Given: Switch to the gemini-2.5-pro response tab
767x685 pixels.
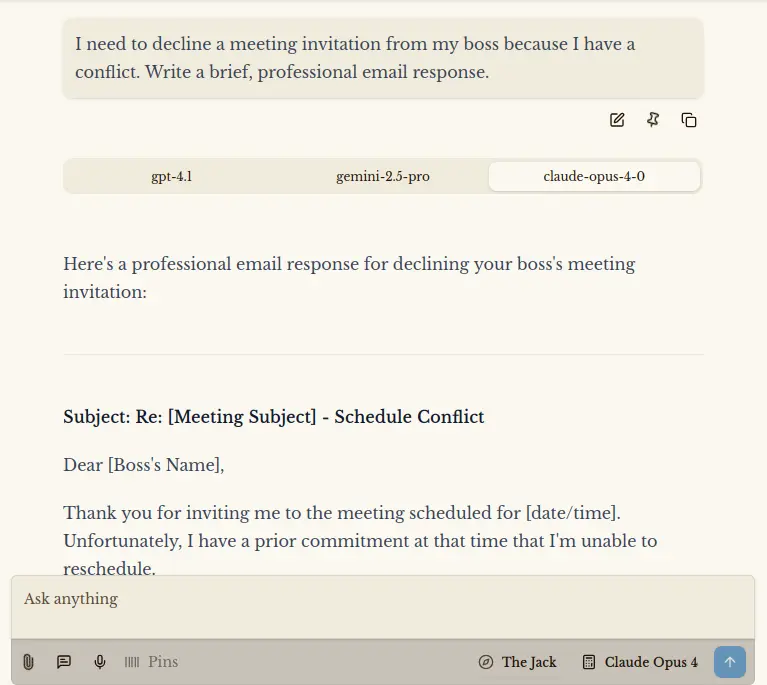Looking at the screenshot, I should coord(383,176).
